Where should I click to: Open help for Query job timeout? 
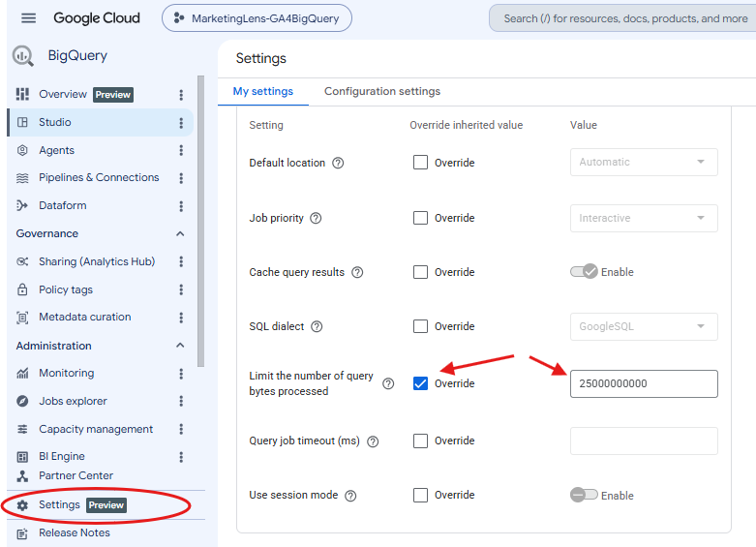pyautogui.click(x=373, y=441)
